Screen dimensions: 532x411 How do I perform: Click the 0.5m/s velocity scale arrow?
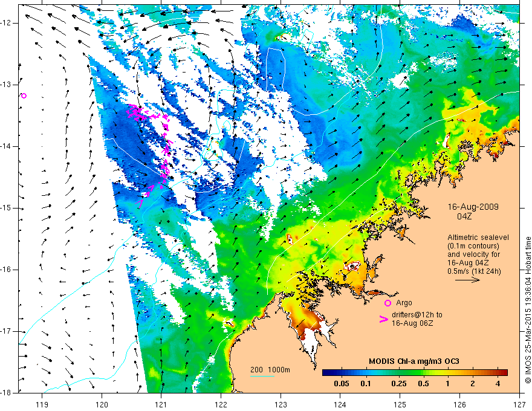tap(467, 280)
